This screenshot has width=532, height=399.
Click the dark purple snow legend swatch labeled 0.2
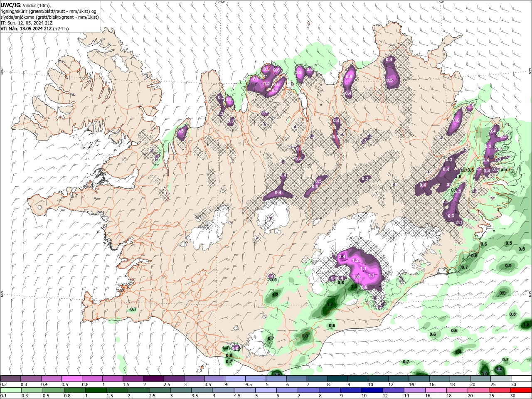[x=11, y=379]
